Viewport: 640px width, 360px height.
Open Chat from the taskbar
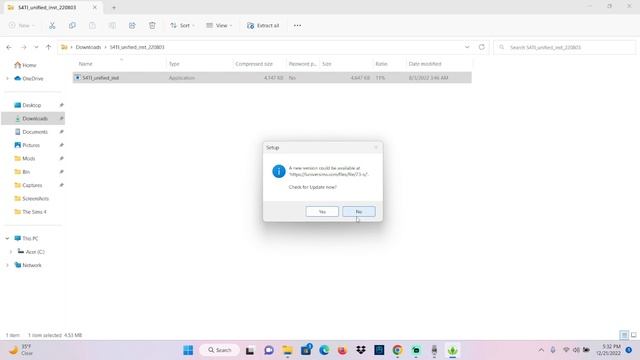pos(269,350)
